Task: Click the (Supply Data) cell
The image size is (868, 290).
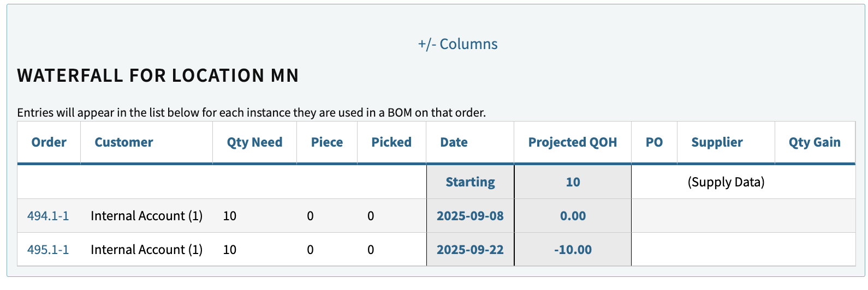Action: [x=726, y=182]
